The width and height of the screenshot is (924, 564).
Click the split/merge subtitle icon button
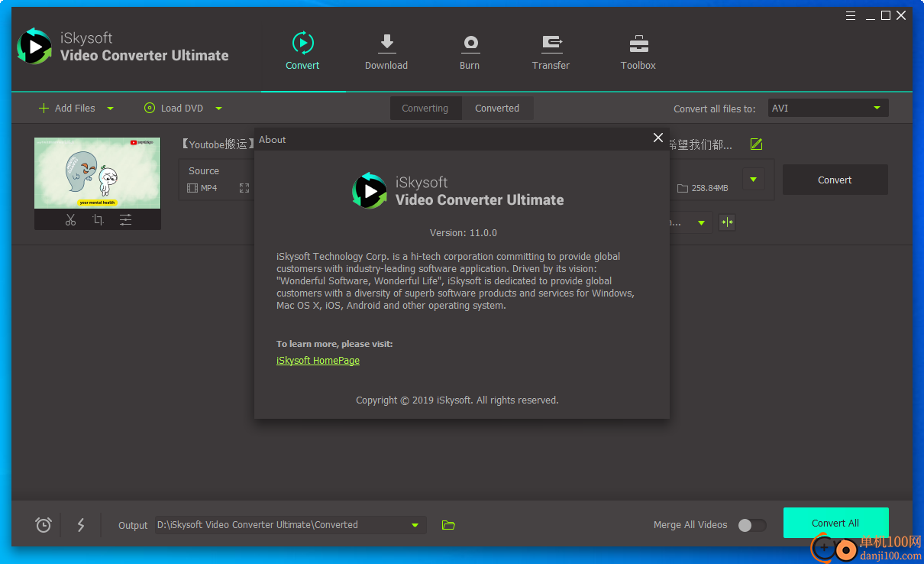click(x=727, y=222)
